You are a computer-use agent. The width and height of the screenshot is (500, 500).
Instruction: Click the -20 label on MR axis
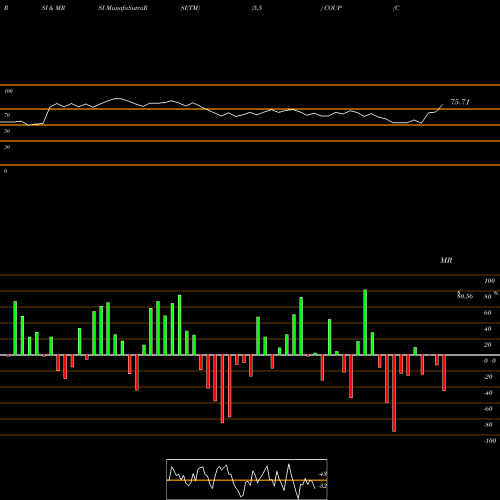tap(488, 377)
